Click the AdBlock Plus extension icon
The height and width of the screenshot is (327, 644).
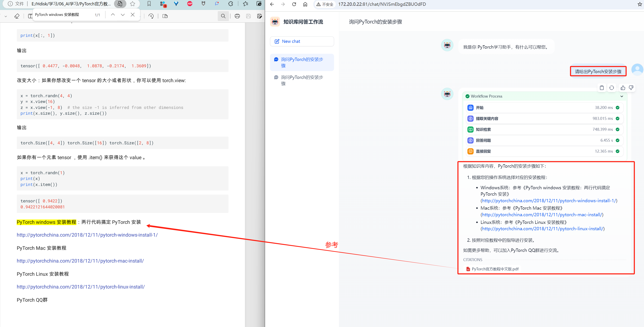click(x=190, y=4)
